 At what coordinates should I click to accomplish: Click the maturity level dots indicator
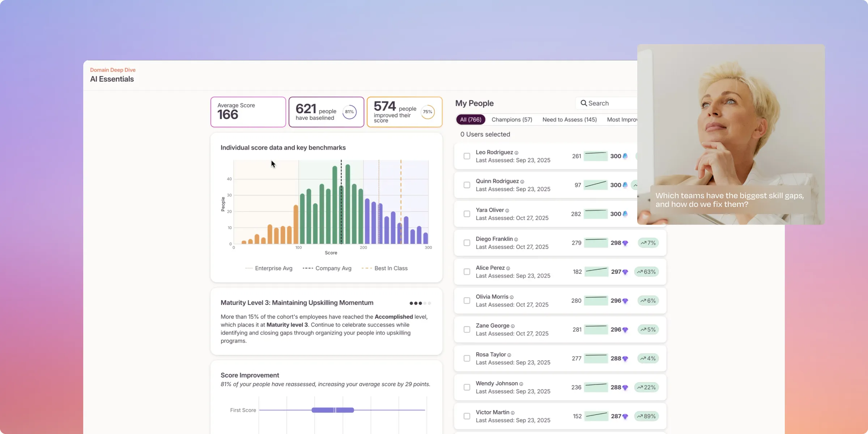coord(420,303)
